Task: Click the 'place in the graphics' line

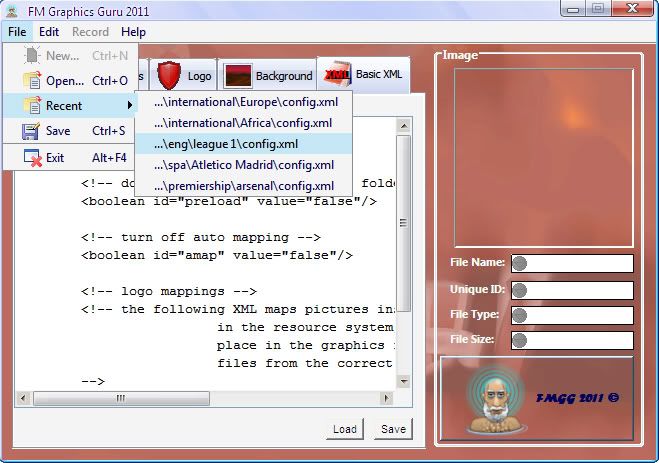Action: pos(306,345)
